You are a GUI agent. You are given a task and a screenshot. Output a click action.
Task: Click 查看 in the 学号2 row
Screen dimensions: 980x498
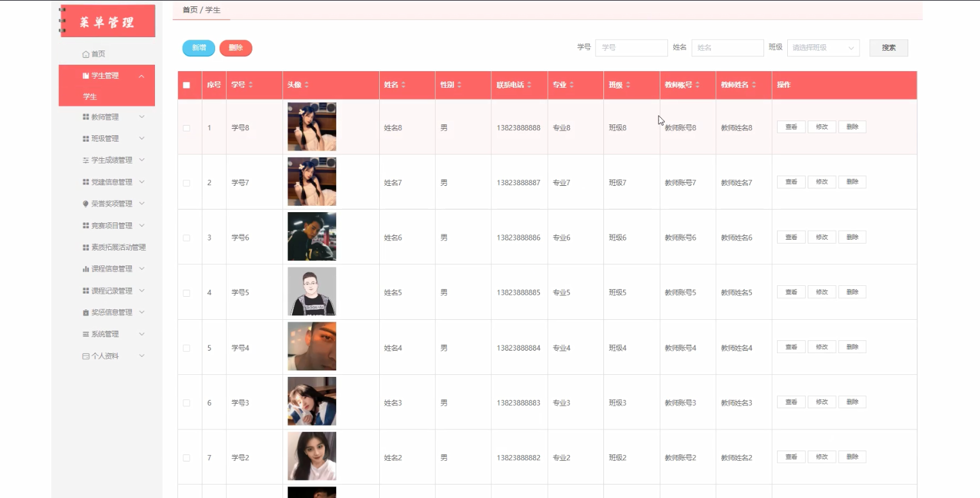pyautogui.click(x=791, y=457)
